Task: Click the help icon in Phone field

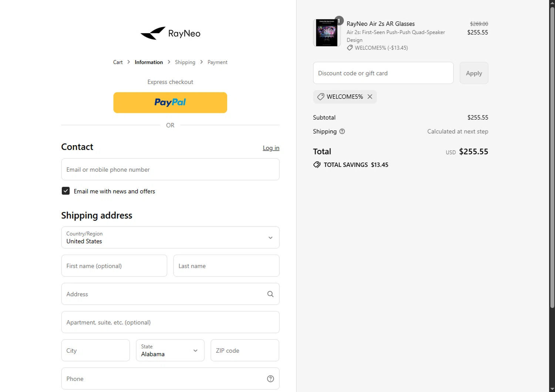Action: (270, 379)
